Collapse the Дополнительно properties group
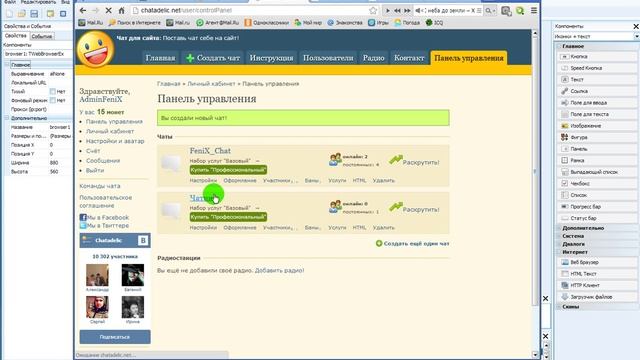This screenshot has width=640, height=360. tap(7, 118)
